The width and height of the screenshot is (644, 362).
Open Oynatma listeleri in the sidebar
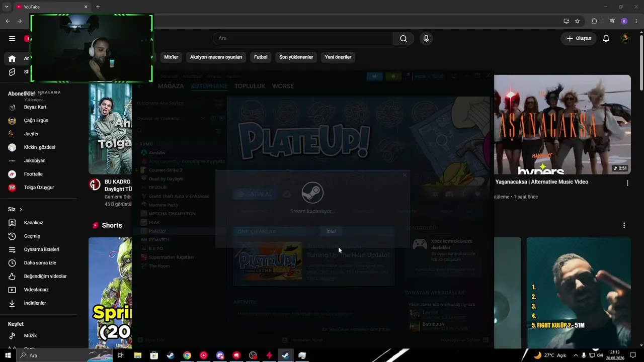41,249
